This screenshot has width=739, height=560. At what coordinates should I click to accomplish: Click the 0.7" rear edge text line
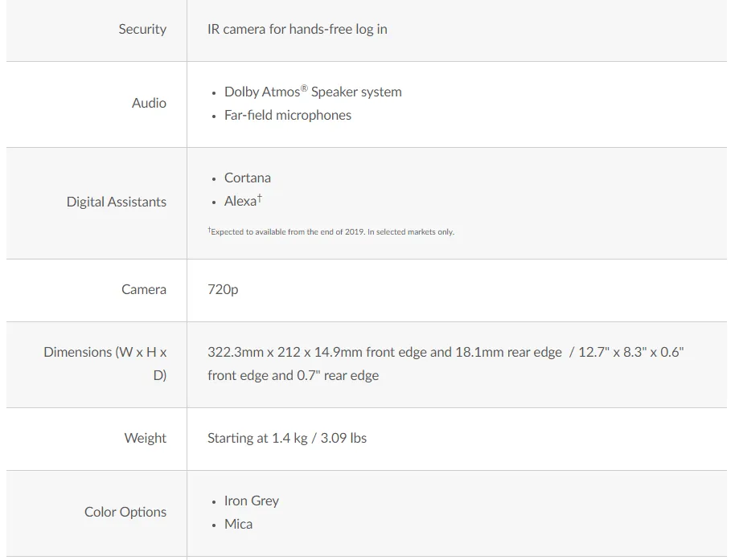[293, 375]
